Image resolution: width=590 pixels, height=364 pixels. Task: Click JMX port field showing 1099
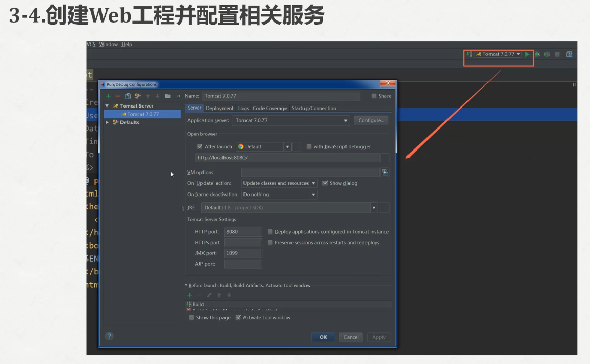coord(243,253)
